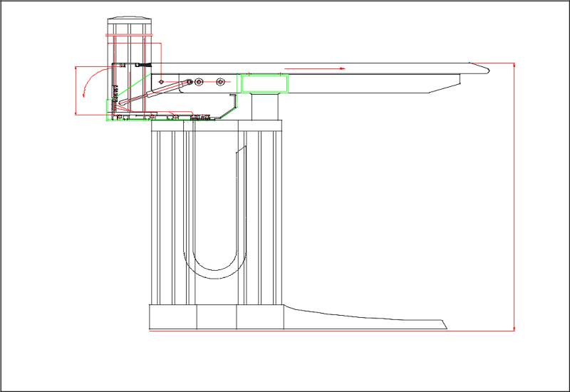Viewport: 570px width, 392px height.
Task: Select the tapered foot of the base
Action: tap(356, 318)
